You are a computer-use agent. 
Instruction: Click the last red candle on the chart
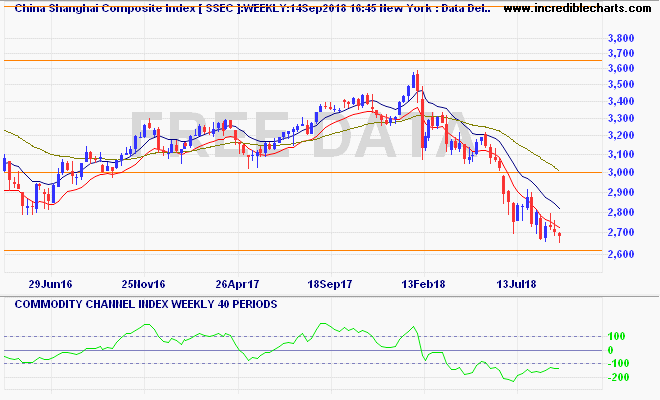tap(560, 236)
